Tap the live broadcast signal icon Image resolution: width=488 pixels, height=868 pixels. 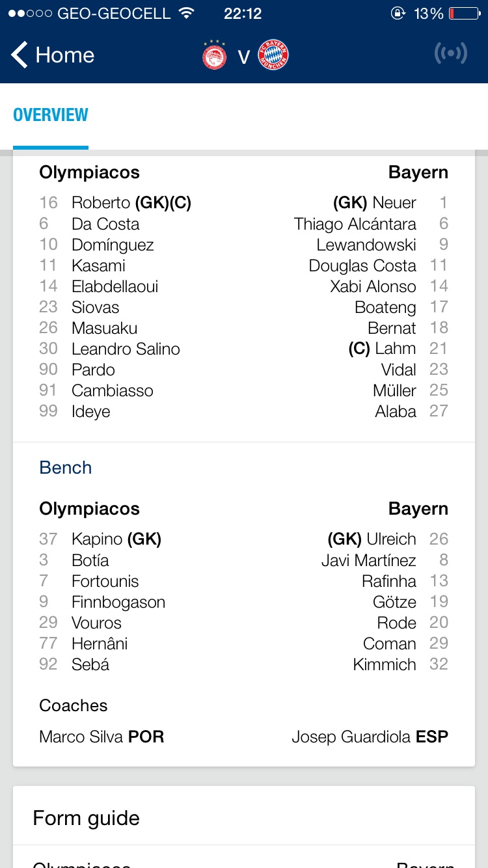pos(450,54)
